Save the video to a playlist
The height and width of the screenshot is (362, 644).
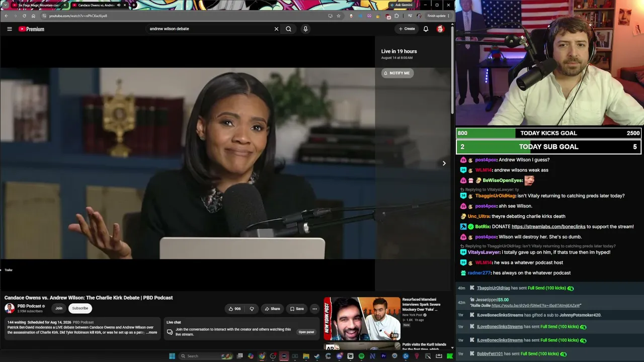(297, 309)
